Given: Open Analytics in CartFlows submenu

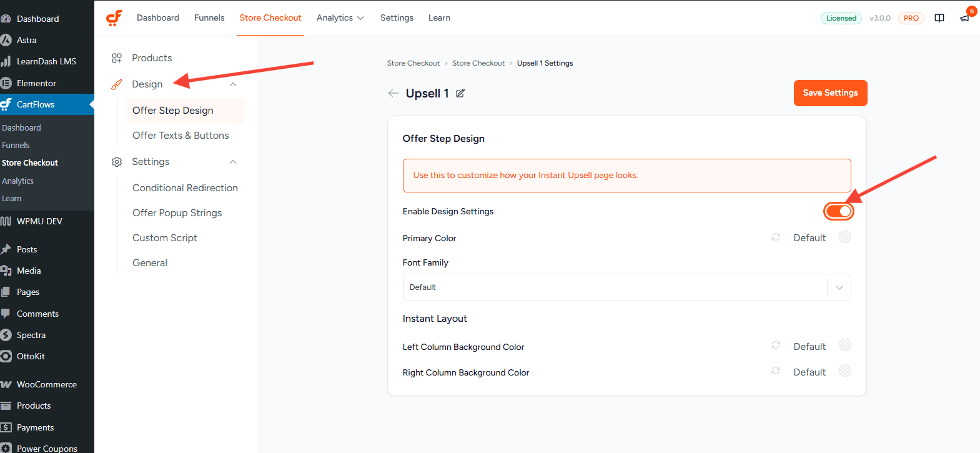Looking at the screenshot, I should 17,181.
